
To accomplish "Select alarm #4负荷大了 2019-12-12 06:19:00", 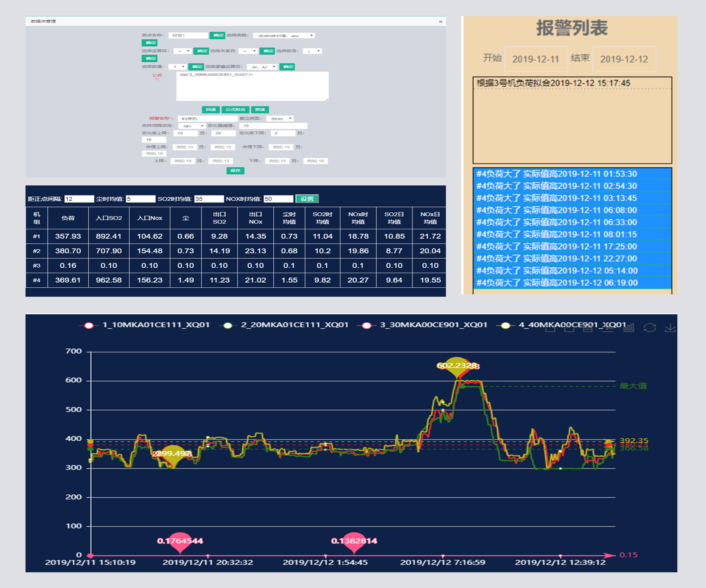I will (572, 283).
